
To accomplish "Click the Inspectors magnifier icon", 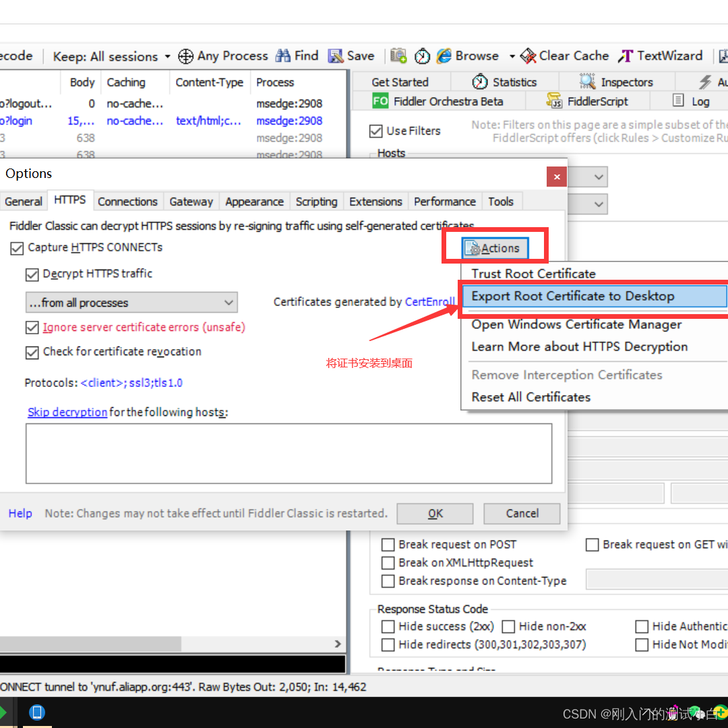I will [587, 82].
